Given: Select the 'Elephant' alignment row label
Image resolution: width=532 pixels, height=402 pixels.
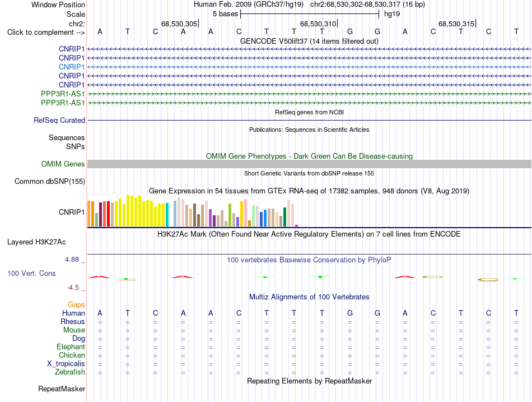Looking at the screenshot, I should [x=71, y=347].
